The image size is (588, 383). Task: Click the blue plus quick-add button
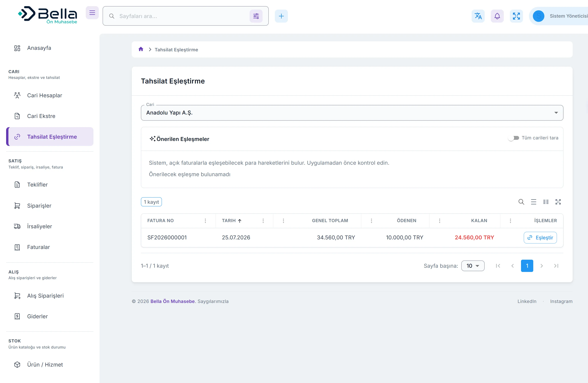tap(281, 16)
